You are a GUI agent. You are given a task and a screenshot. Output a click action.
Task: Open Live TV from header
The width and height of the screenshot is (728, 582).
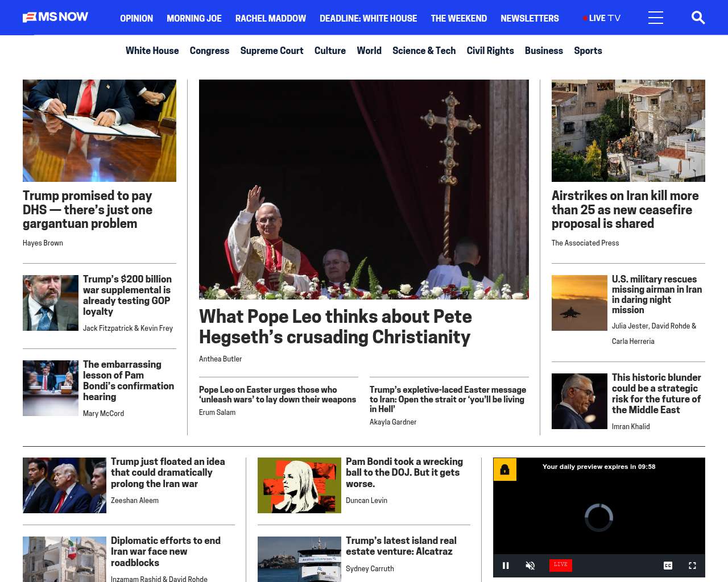coord(602,18)
